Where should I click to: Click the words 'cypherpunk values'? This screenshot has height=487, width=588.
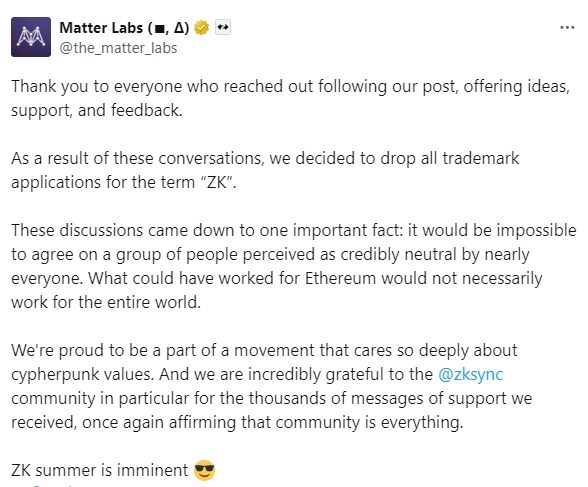pos(82,375)
